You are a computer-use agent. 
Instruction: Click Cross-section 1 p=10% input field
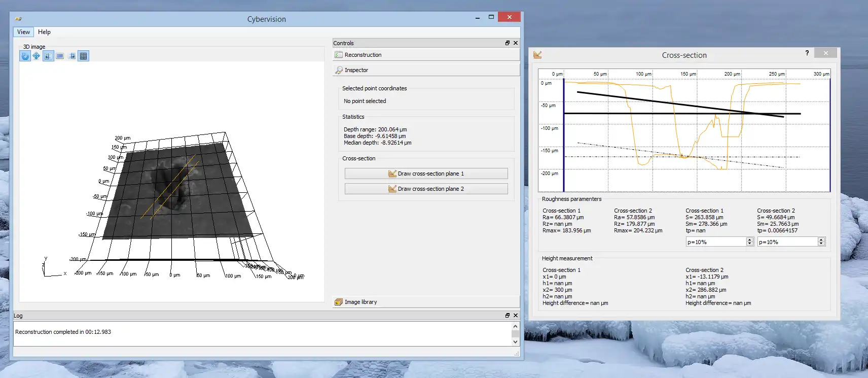[x=716, y=242]
